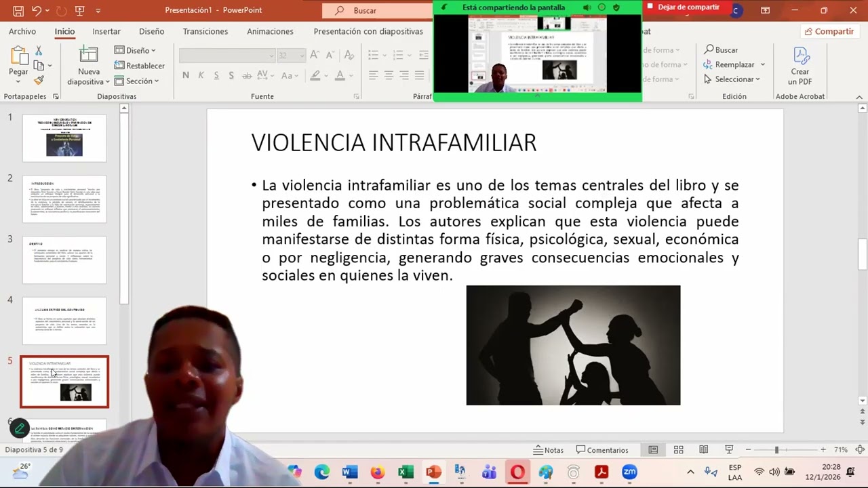Toggle italic (K) formatting
This screenshot has width=868, height=488.
pos(201,75)
